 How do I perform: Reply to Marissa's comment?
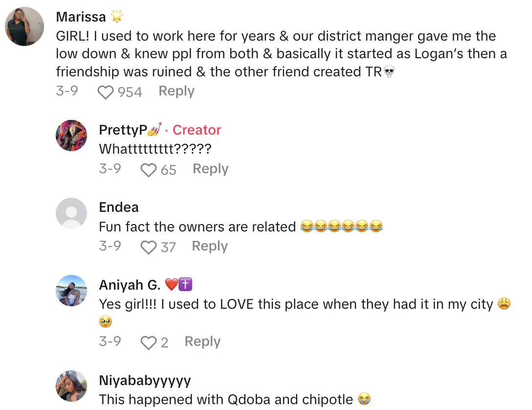click(177, 91)
